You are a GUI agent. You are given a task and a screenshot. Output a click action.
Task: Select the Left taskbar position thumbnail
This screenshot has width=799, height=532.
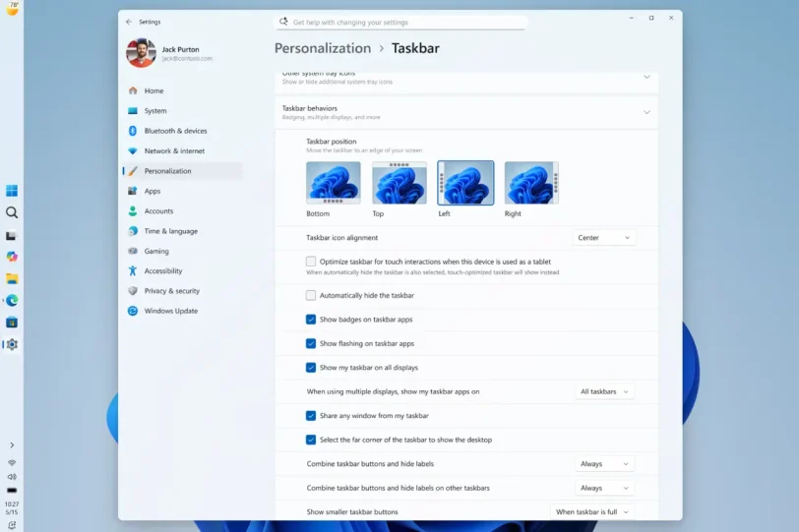(x=465, y=183)
